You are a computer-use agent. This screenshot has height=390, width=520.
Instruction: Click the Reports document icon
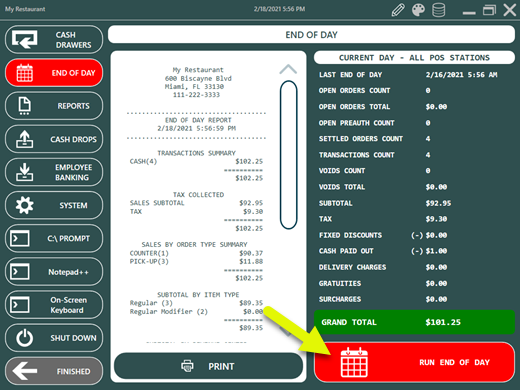tap(24, 106)
